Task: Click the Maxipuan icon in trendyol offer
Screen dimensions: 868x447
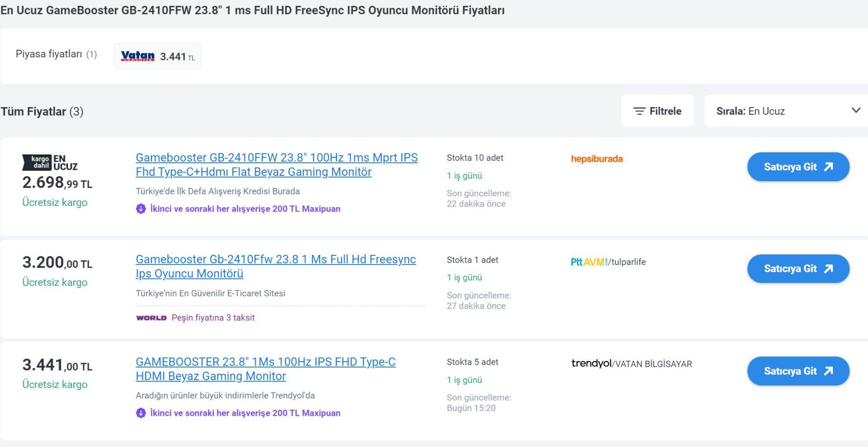Action: click(141, 413)
